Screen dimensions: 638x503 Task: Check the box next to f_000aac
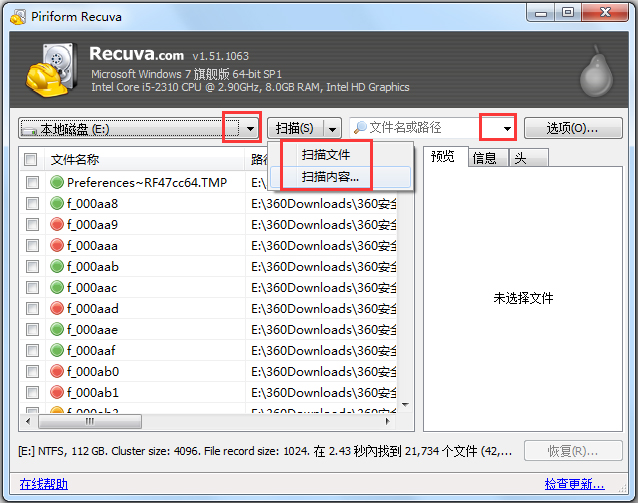point(32,287)
